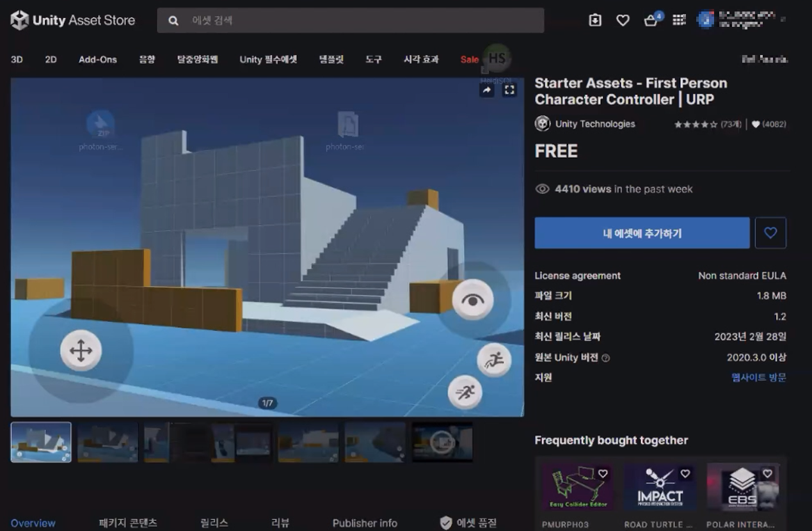The width and height of the screenshot is (812, 531).
Task: Play the video thumbnail
Action: coord(442,442)
